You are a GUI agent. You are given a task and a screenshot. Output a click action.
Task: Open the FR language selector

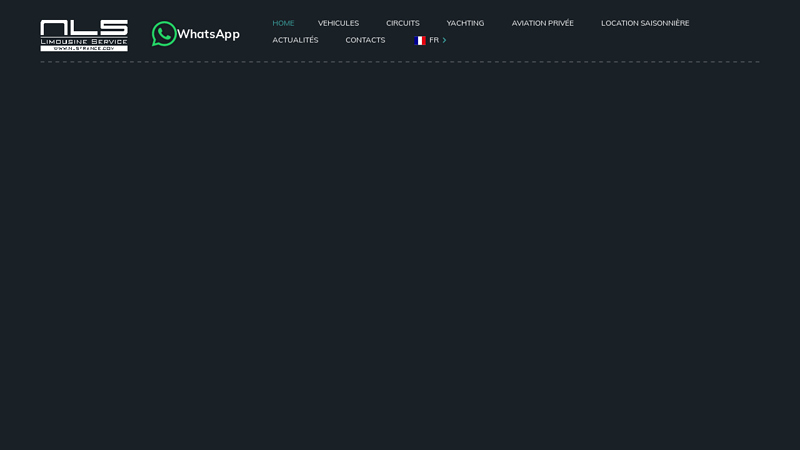pyautogui.click(x=434, y=40)
